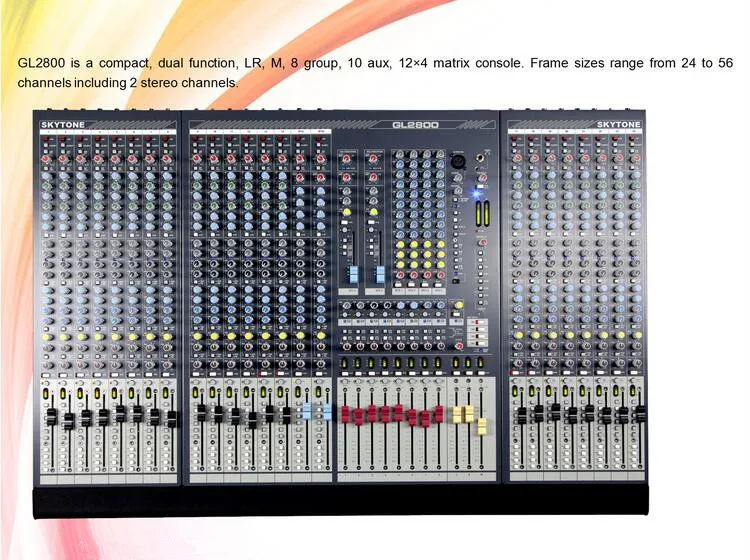Click the middle yellow master fader
The width and height of the screenshot is (750, 560).
pyautogui.click(x=469, y=414)
